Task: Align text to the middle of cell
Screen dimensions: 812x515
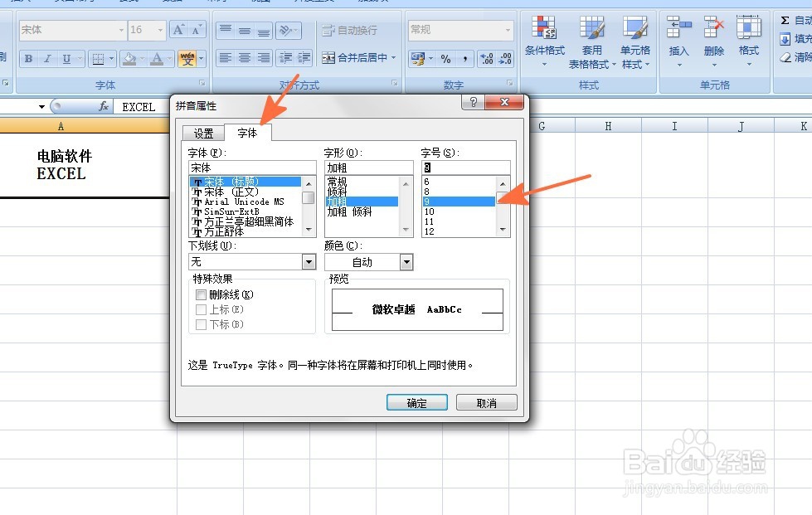Action: pos(245,30)
